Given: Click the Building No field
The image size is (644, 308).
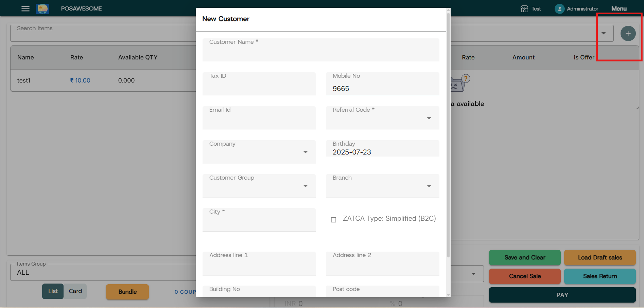Looking at the screenshot, I should click(x=259, y=291).
